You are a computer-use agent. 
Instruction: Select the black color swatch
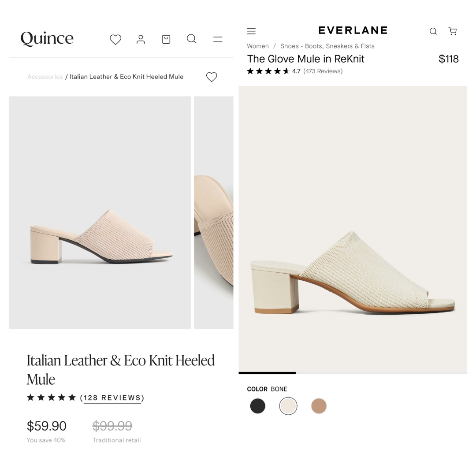[258, 406]
